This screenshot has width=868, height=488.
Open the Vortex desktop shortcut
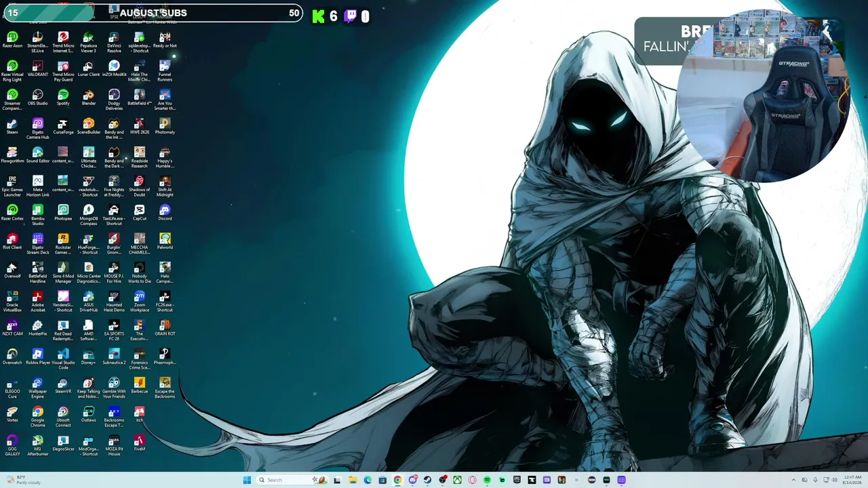tap(12, 414)
